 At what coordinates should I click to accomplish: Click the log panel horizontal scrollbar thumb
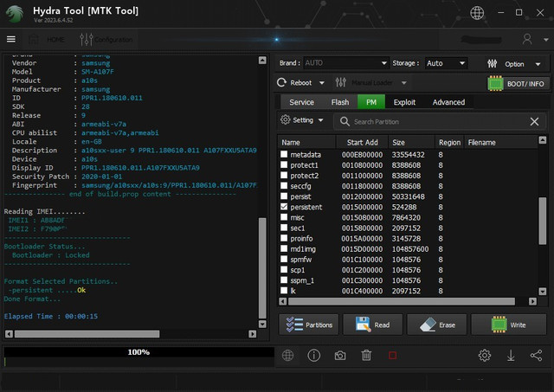pyautogui.click(x=87, y=334)
